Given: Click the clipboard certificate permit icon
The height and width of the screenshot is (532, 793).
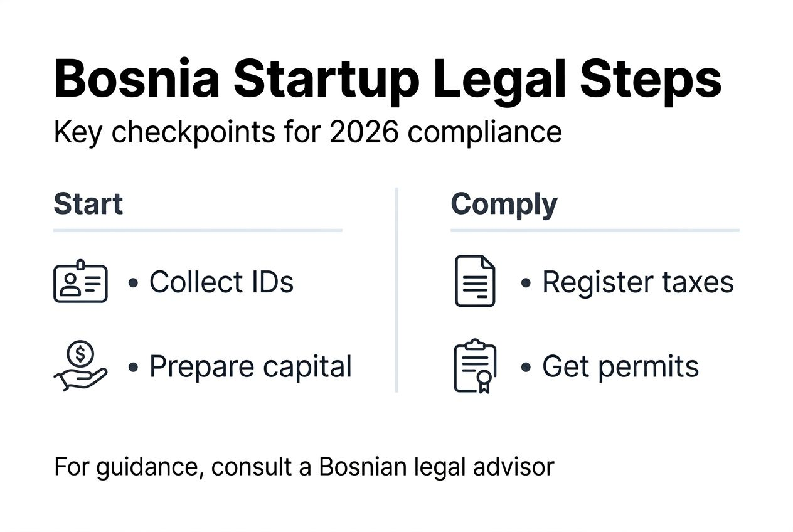Looking at the screenshot, I should 474,367.
